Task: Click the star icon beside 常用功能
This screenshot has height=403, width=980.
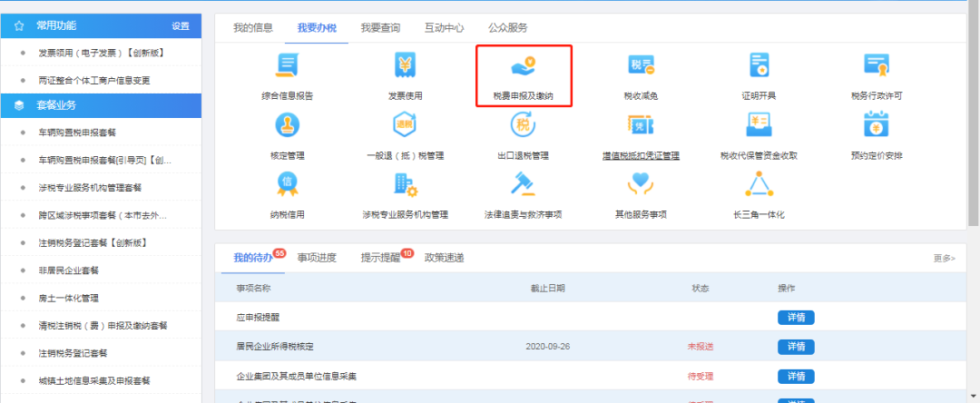Action: [x=19, y=26]
